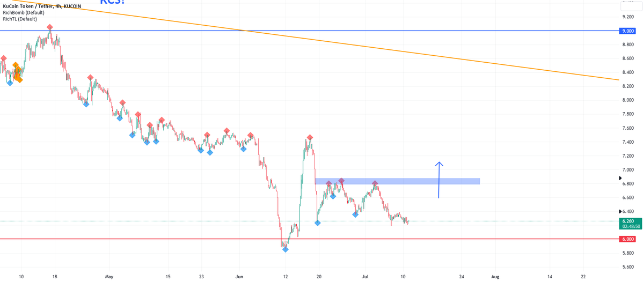This screenshot has width=644, height=282.
Task: Click the 8.200 price axis label
Action: click(x=628, y=86)
